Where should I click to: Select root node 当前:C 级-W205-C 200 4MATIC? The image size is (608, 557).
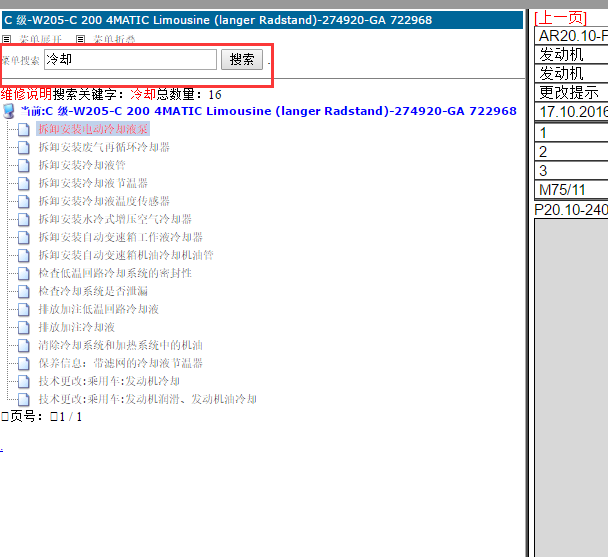click(268, 111)
